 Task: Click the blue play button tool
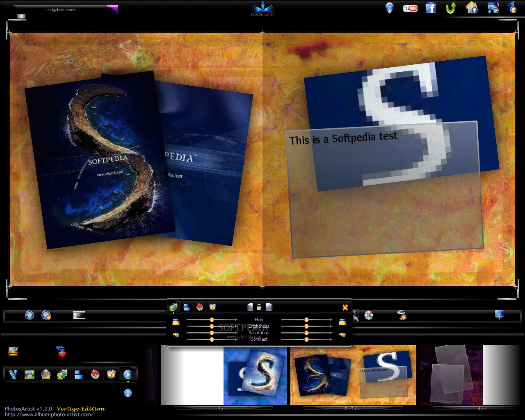128,374
